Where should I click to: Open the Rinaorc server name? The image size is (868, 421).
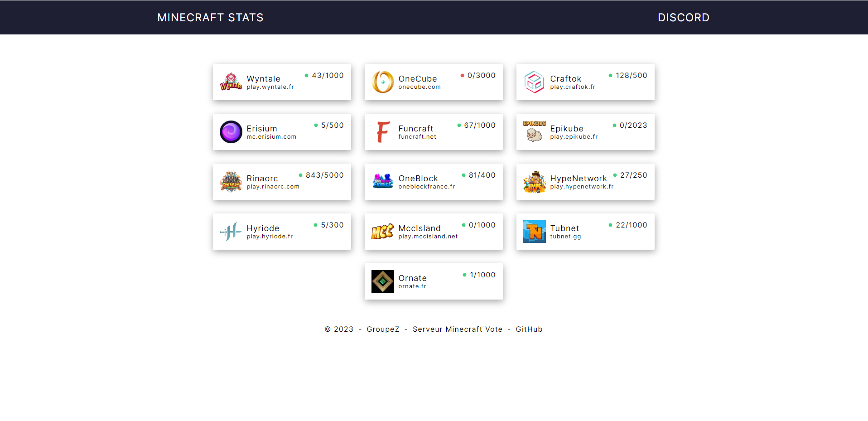tap(262, 179)
